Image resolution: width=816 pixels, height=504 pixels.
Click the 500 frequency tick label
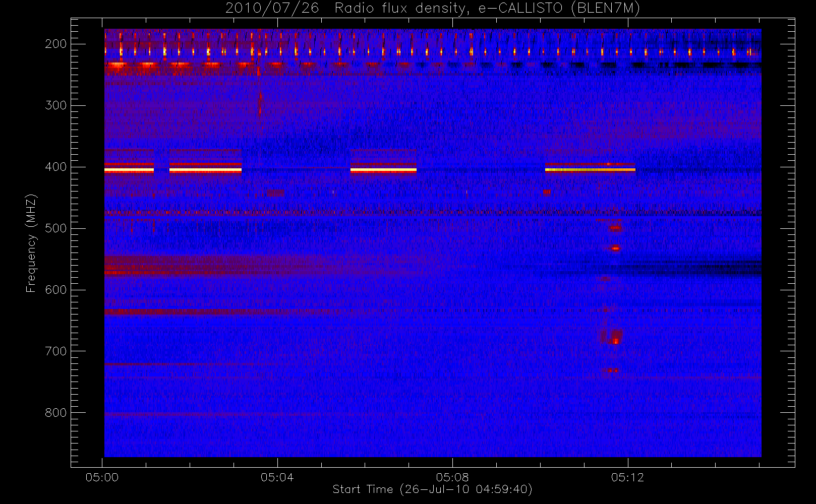[56, 228]
